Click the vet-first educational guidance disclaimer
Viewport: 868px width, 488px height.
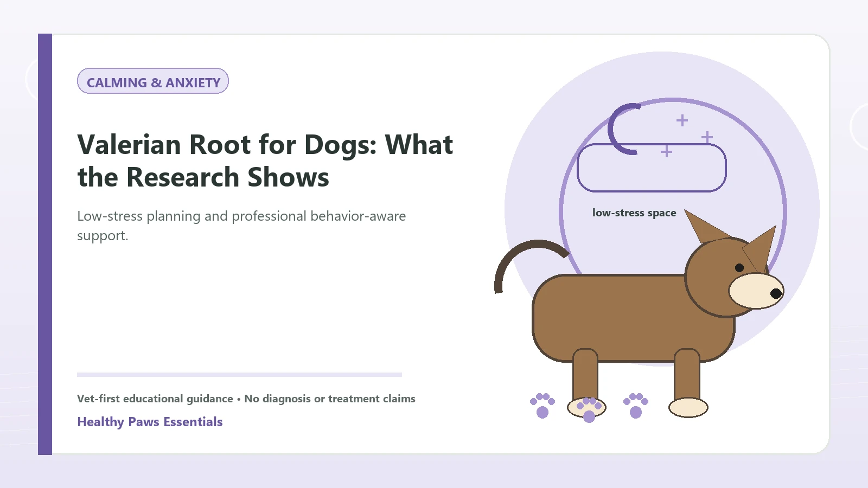tap(246, 399)
